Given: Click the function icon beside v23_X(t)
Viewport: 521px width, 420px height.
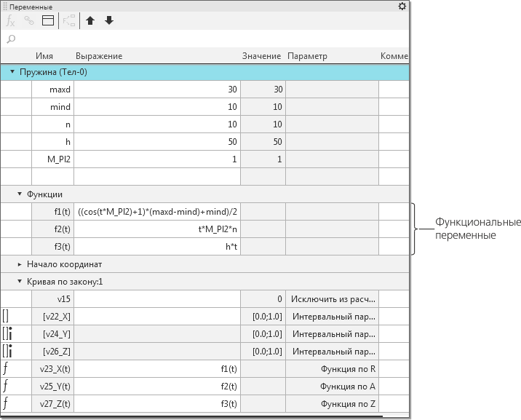Looking at the screenshot, I should [x=7, y=368].
